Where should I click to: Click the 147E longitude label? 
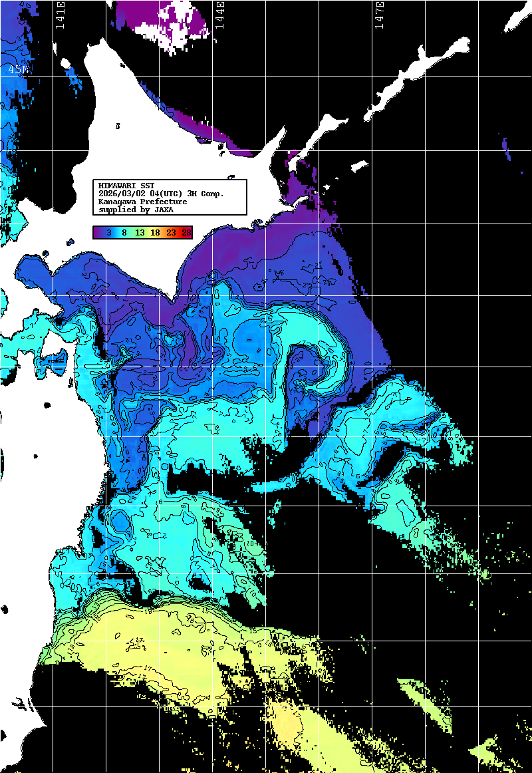[x=379, y=15]
